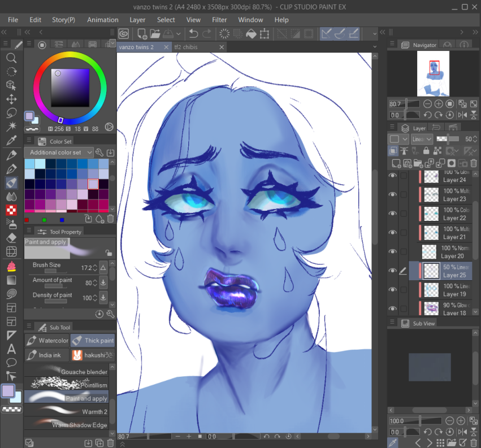
Task: Select the Eyedropper tool
Action: click(x=11, y=140)
